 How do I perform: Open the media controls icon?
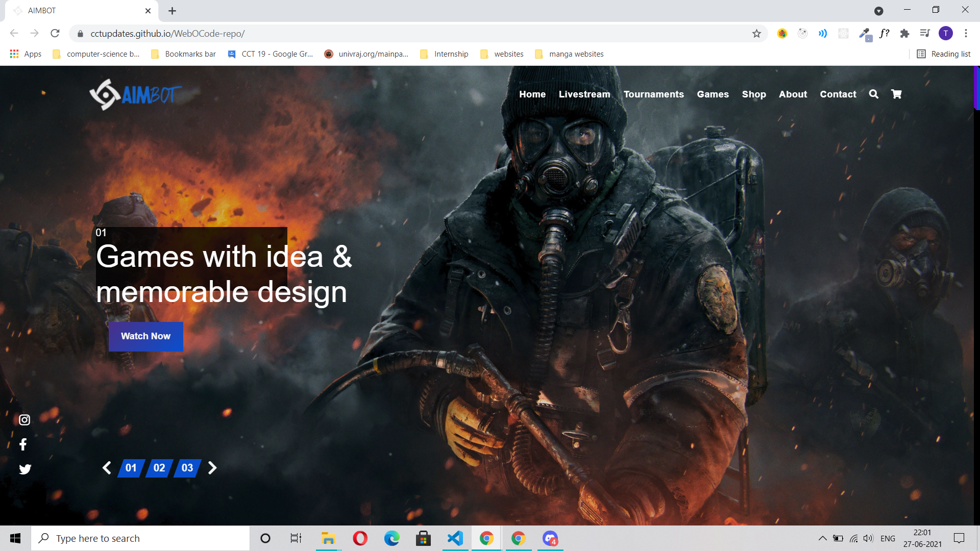tap(925, 34)
